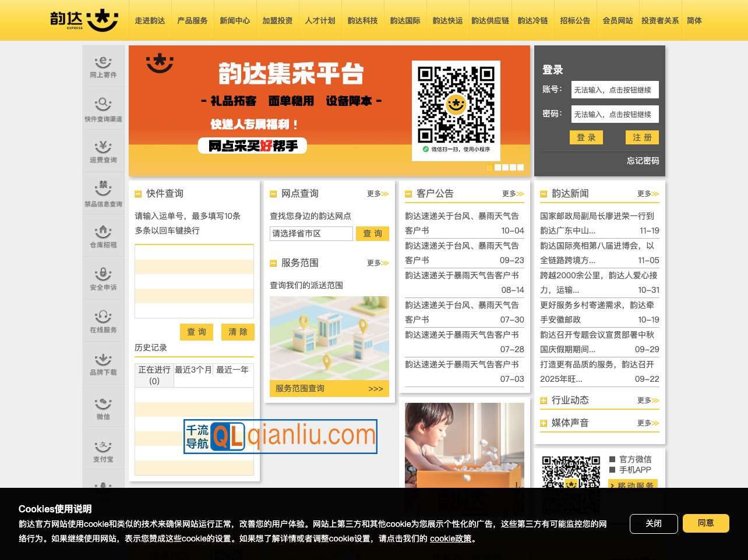Screen dimensions: 748x560
Task: Select the last banner carousel indicator
Action: tap(520, 168)
